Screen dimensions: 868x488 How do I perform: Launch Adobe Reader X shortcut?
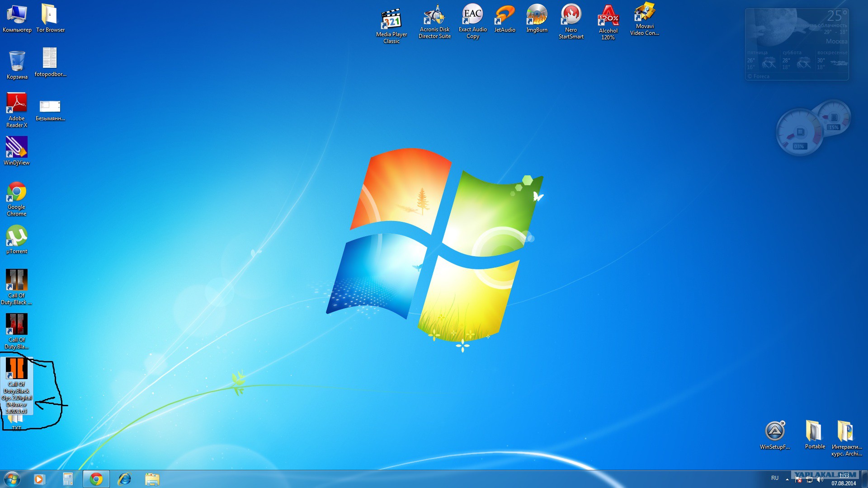tap(17, 110)
